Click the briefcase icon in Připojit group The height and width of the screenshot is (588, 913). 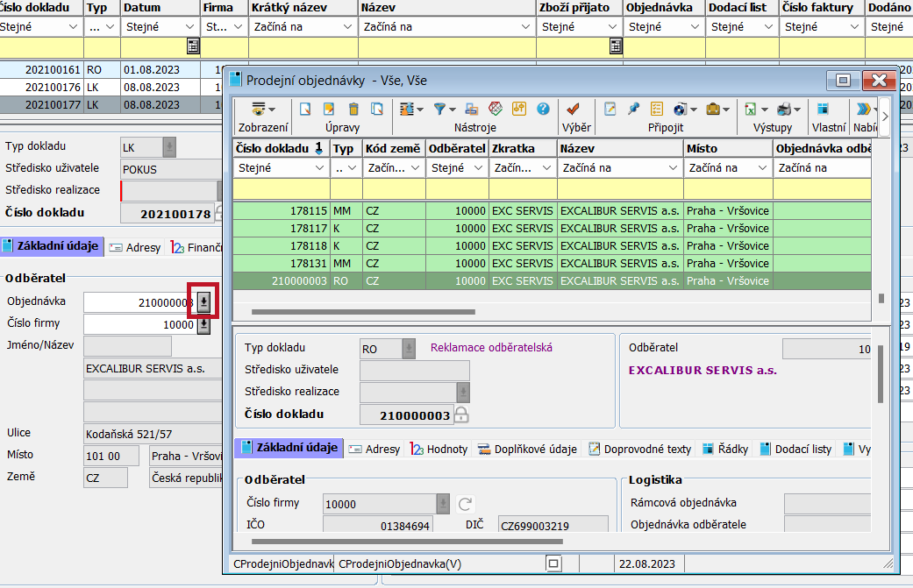click(x=713, y=110)
